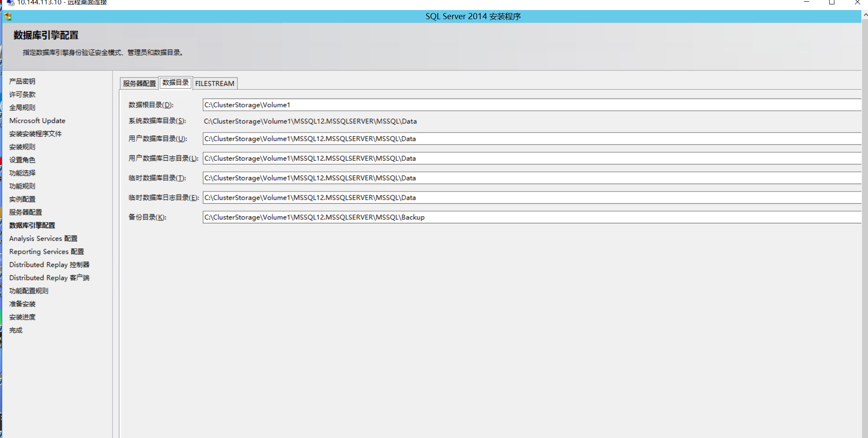The height and width of the screenshot is (438, 868).
Task: Click the 用户数据库目录 input field
Action: 532,139
